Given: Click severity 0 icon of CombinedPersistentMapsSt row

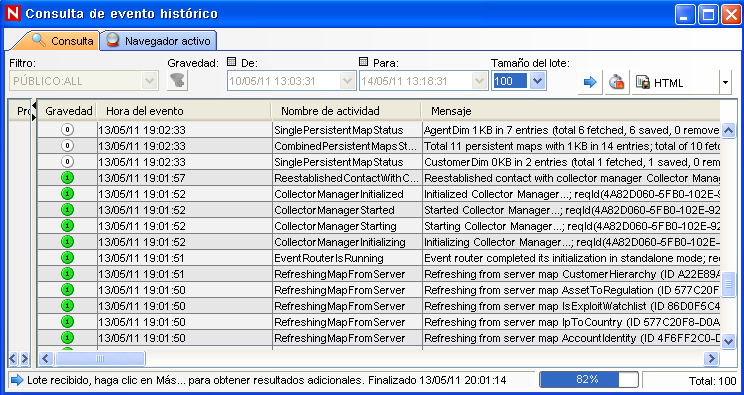Looking at the screenshot, I should click(67, 146).
